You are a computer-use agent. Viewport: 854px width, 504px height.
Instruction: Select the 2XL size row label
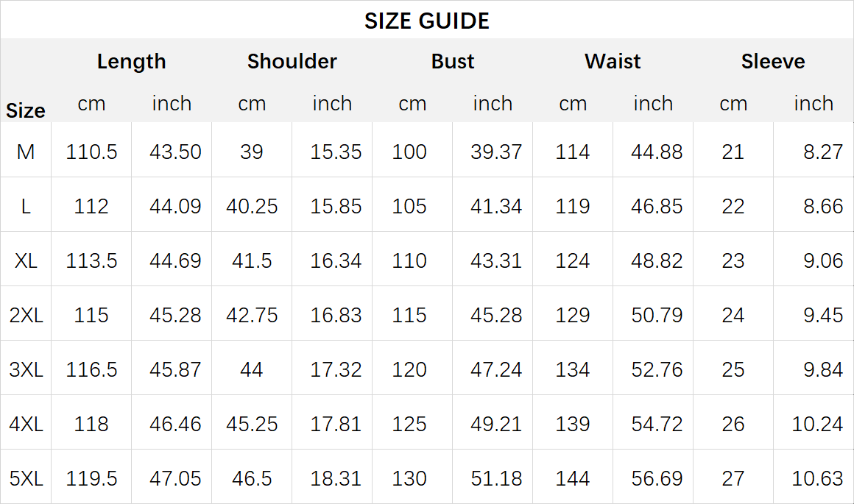pyautogui.click(x=26, y=315)
